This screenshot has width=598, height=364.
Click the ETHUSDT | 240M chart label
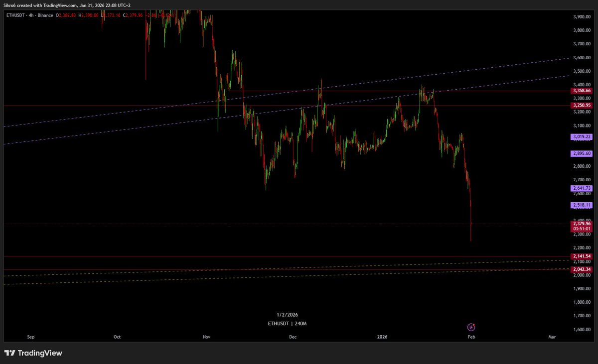[288, 324]
